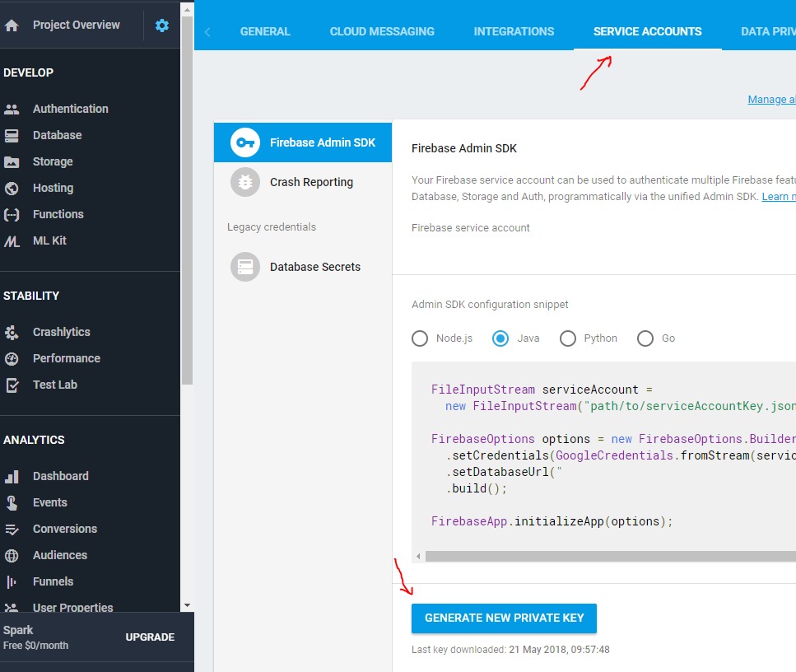Open the Project Overview home icon
The image size is (796, 672).
(12, 26)
